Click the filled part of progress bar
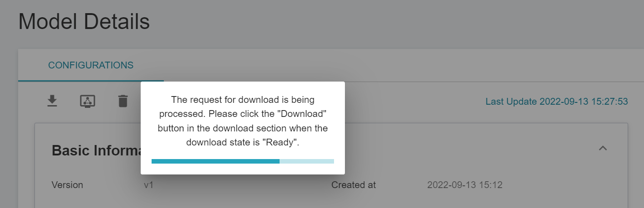The image size is (644, 208). (216, 161)
